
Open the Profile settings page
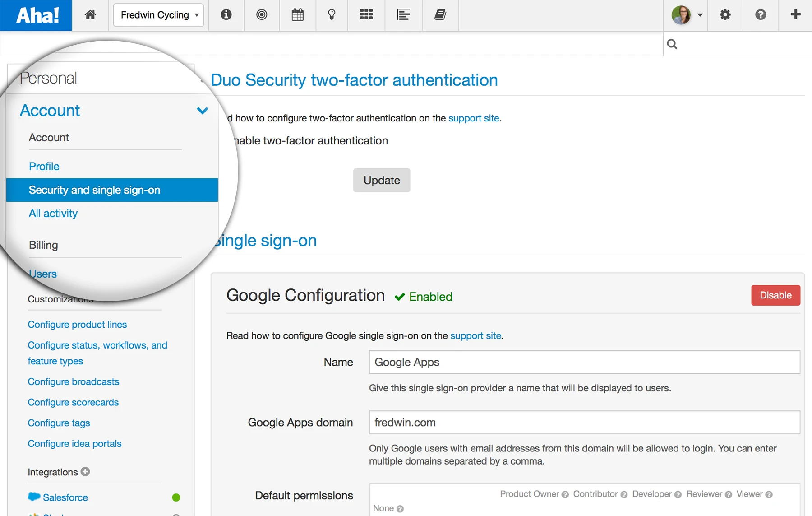coord(44,167)
